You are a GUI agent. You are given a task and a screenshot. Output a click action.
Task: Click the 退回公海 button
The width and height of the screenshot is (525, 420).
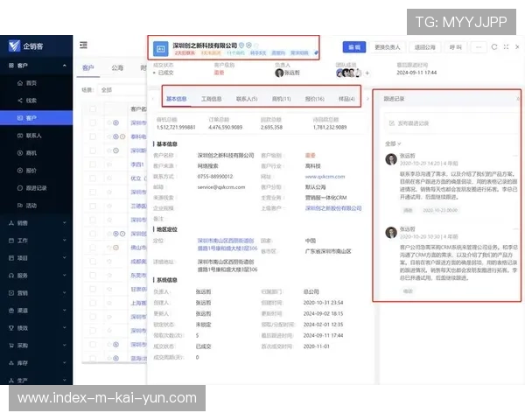coord(424,47)
